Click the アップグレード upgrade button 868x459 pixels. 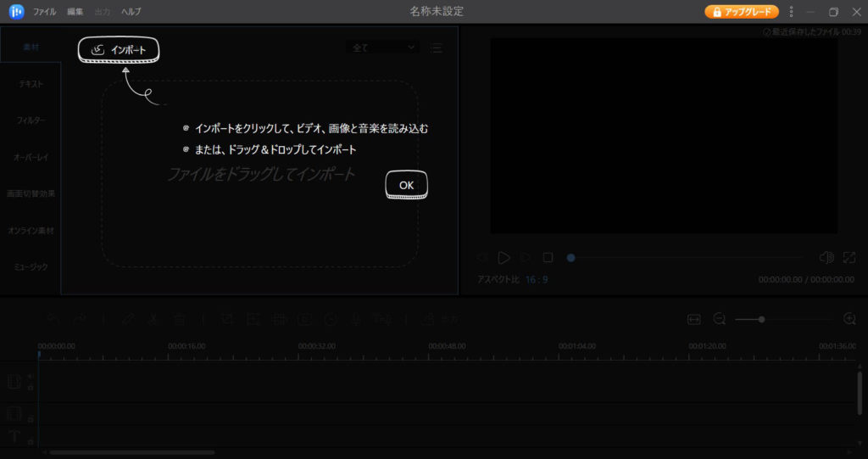(x=741, y=12)
